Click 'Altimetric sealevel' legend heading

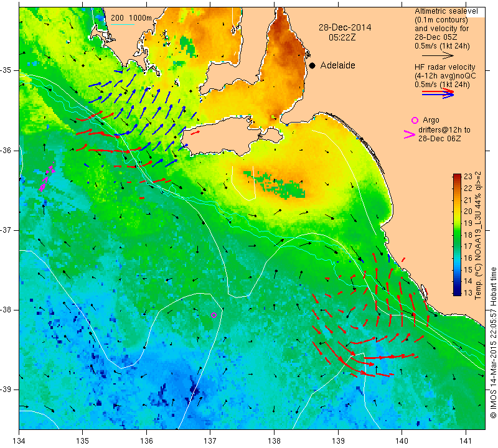coord(446,11)
